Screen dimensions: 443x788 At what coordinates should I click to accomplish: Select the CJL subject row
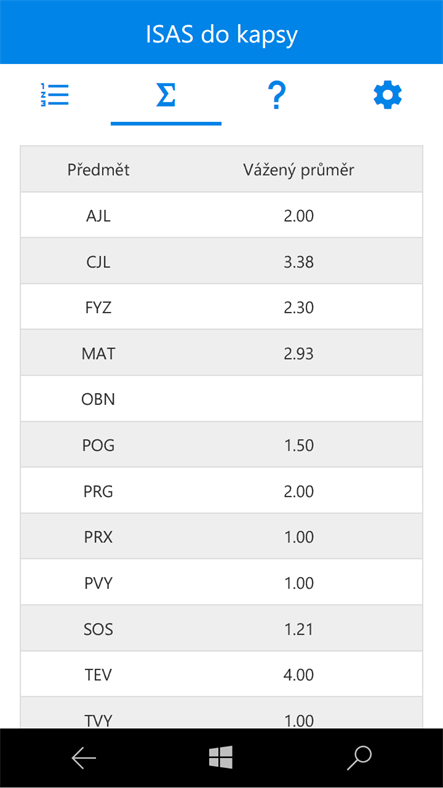click(x=222, y=261)
